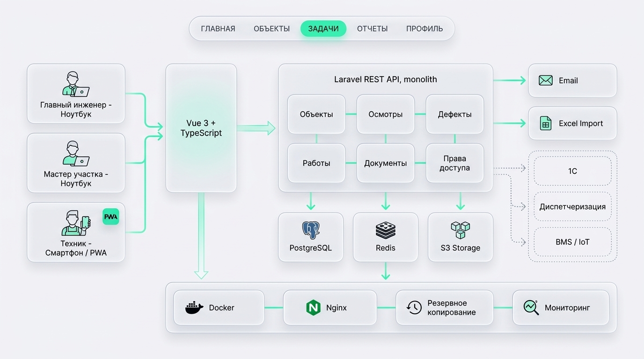Select the Права доступа module card
This screenshot has width=644, height=359.
[455, 163]
